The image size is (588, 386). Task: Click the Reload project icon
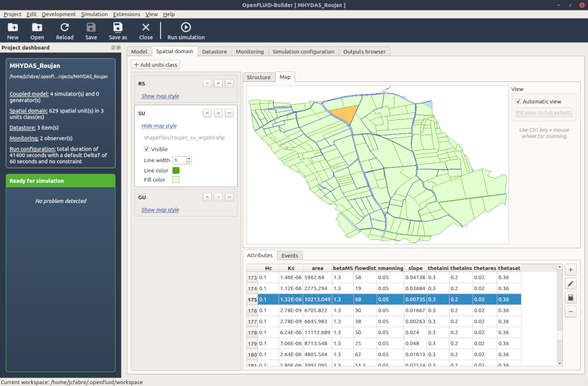[64, 28]
